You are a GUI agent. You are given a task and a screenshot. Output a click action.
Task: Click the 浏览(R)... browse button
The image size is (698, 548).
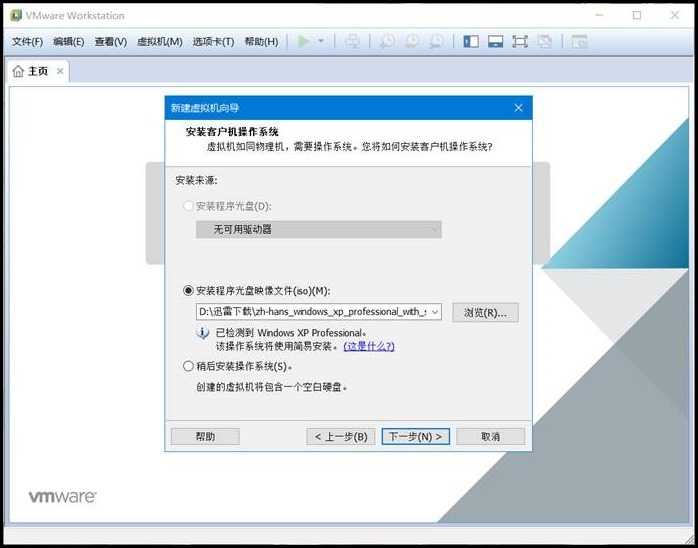pyautogui.click(x=485, y=313)
